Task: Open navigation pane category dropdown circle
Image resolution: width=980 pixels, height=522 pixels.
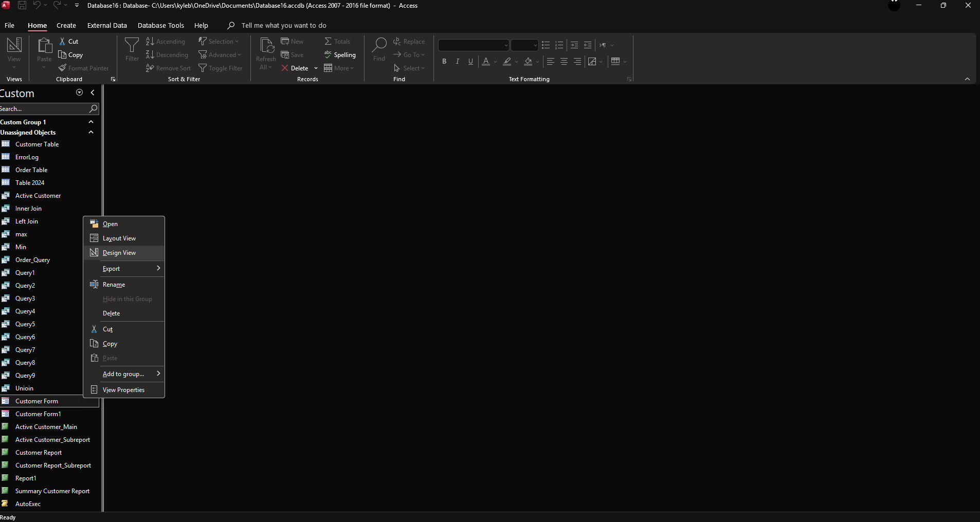Action: tap(79, 92)
